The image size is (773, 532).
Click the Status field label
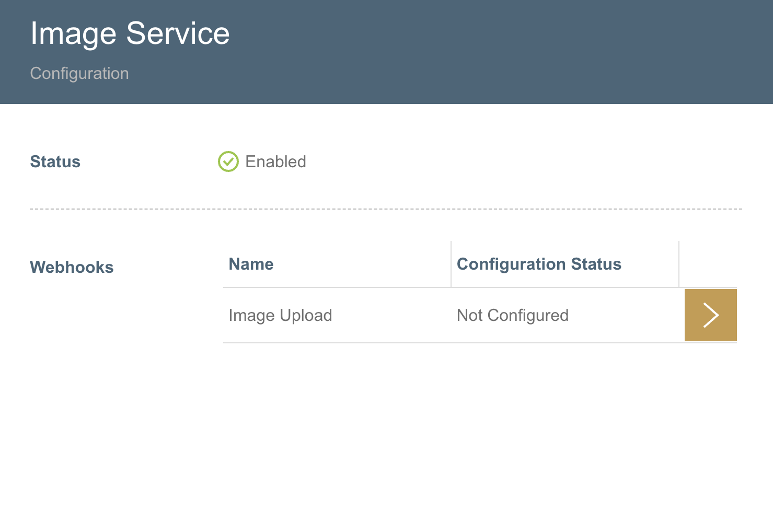click(x=55, y=161)
